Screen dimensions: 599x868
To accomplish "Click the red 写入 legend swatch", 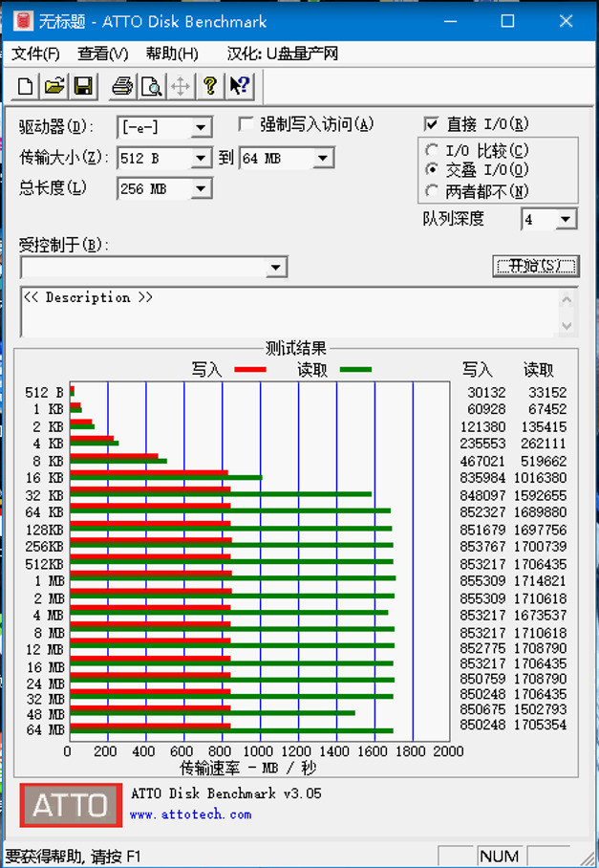I will pos(250,369).
